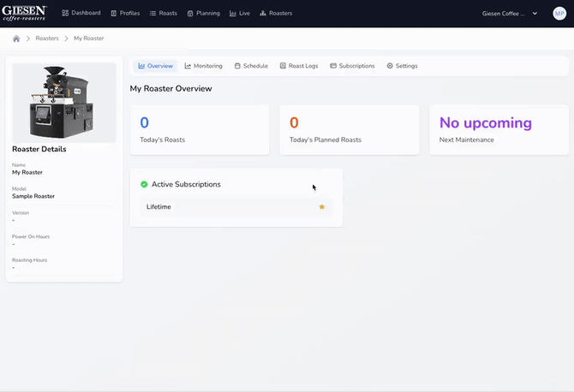Click the home icon in breadcrumb
This screenshot has width=574, height=392.
16,39
